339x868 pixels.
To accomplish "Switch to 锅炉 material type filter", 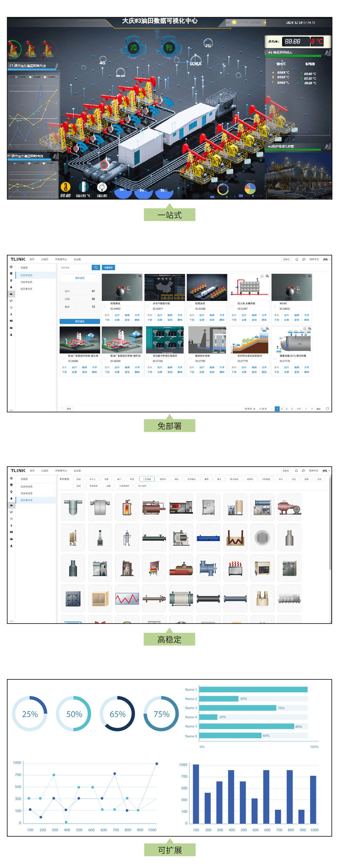I will [176, 479].
